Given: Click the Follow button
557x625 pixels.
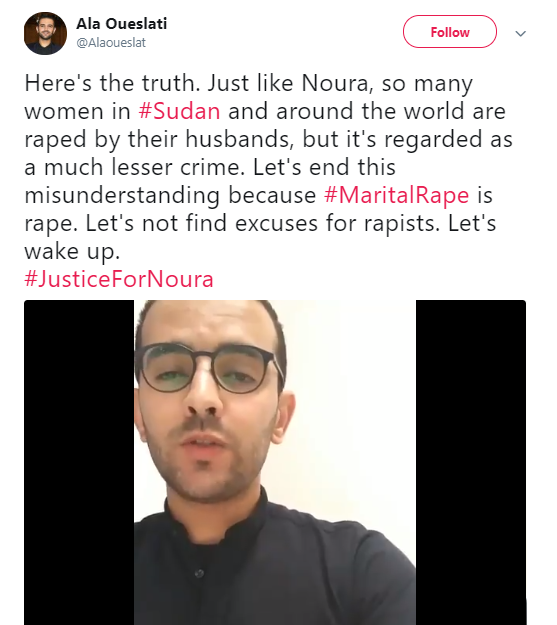Looking at the screenshot, I should pos(449,32).
